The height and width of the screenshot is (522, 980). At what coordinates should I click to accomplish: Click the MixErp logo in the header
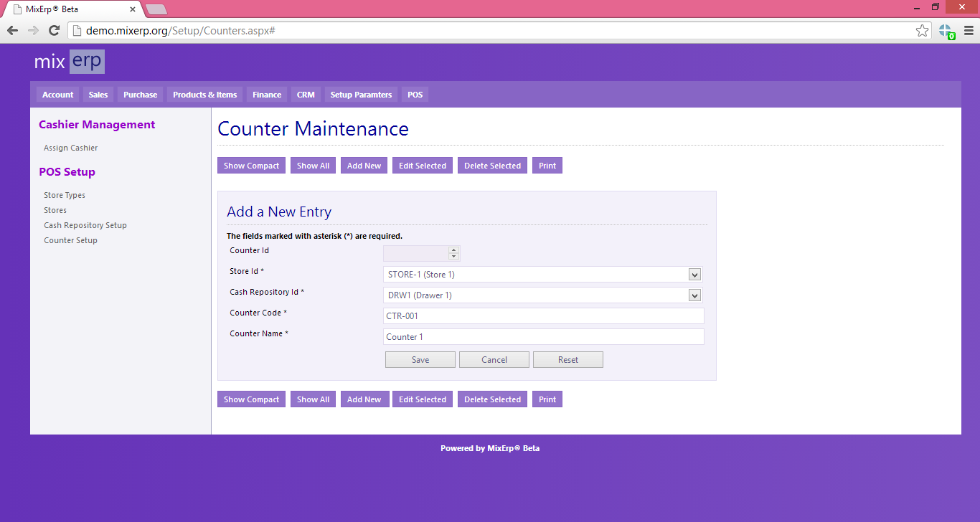click(68, 62)
